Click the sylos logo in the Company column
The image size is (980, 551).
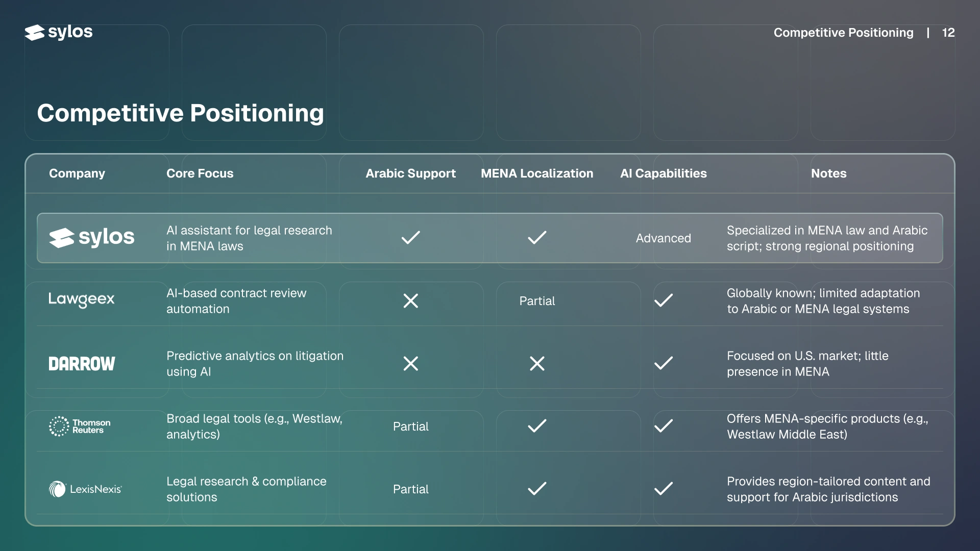92,237
